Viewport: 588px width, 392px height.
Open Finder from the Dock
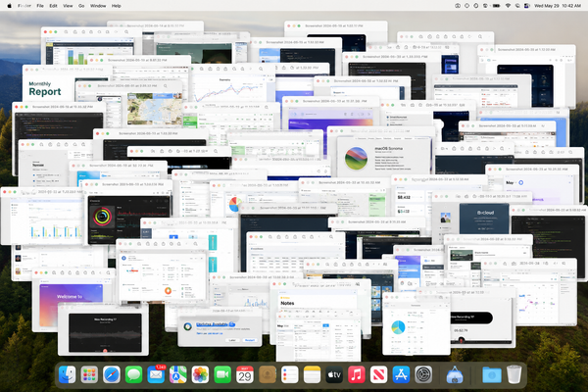[68, 374]
